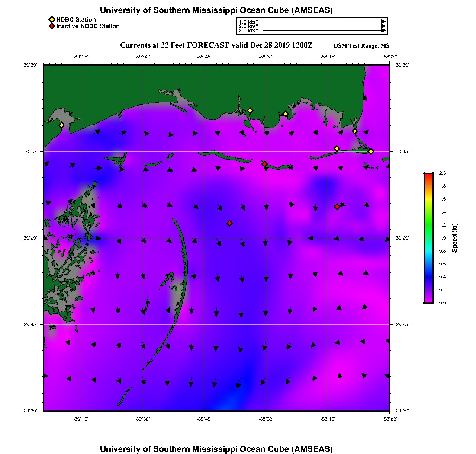Click the "Speed (kt)" color bar label
Screen dimensions: 476x454
point(455,238)
